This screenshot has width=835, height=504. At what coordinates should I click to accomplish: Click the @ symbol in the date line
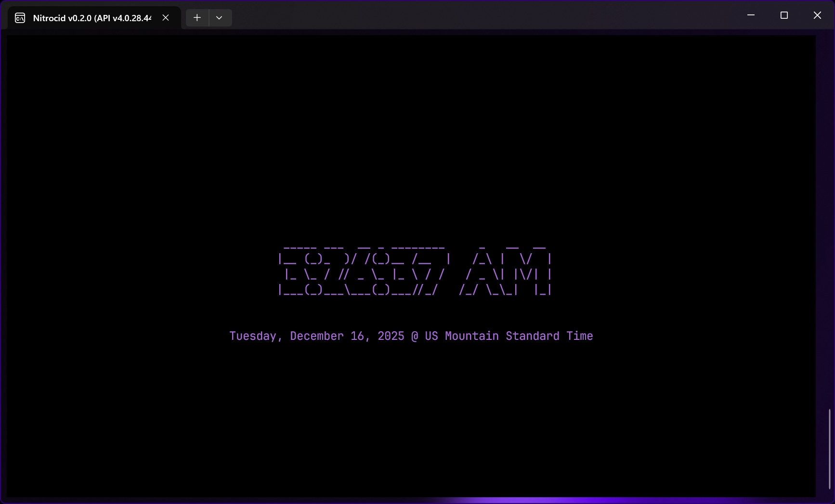[x=415, y=336]
